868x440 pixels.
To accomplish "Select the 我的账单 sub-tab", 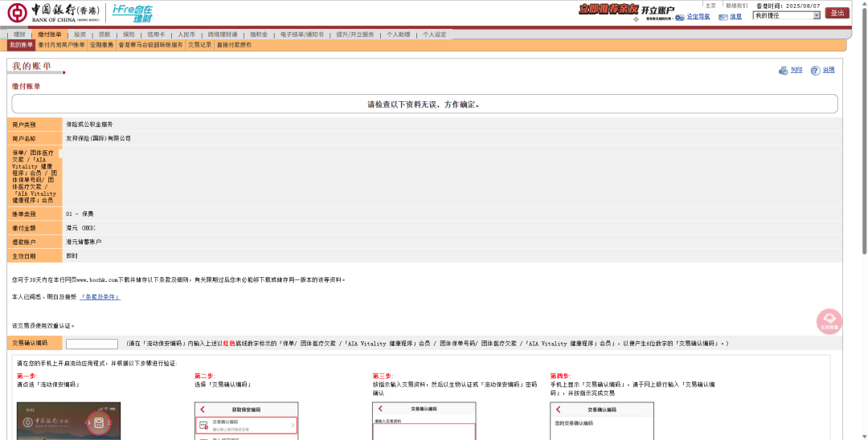I will [x=21, y=45].
